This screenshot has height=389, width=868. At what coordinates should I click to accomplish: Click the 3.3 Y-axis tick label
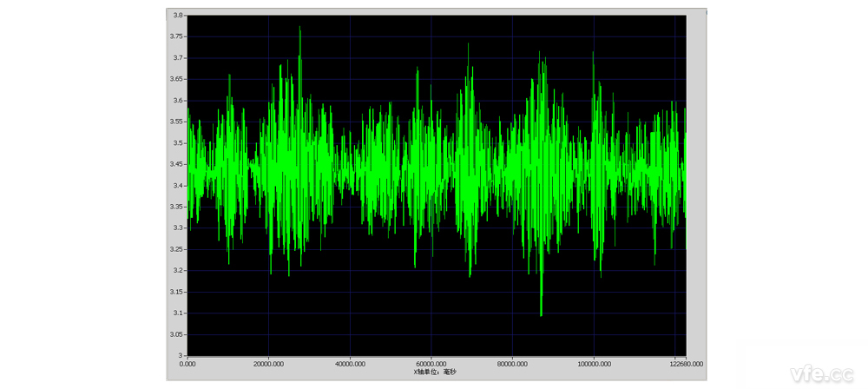tap(177, 227)
